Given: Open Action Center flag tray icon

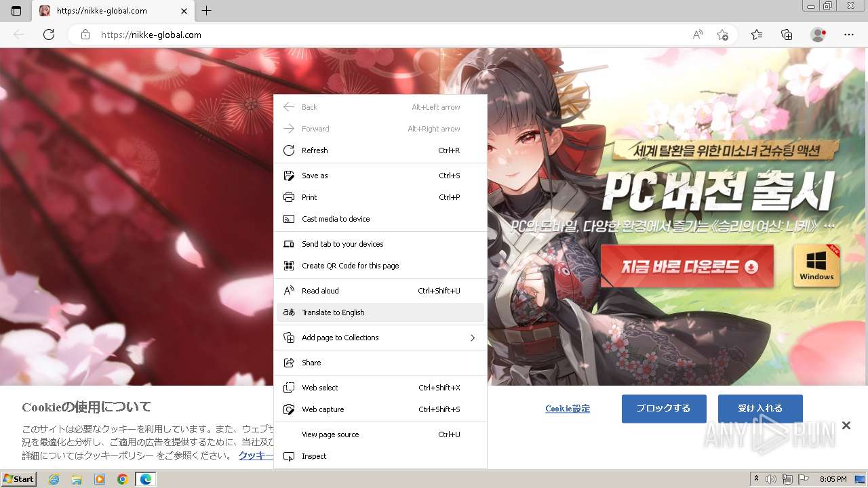Looking at the screenshot, I should (x=803, y=479).
